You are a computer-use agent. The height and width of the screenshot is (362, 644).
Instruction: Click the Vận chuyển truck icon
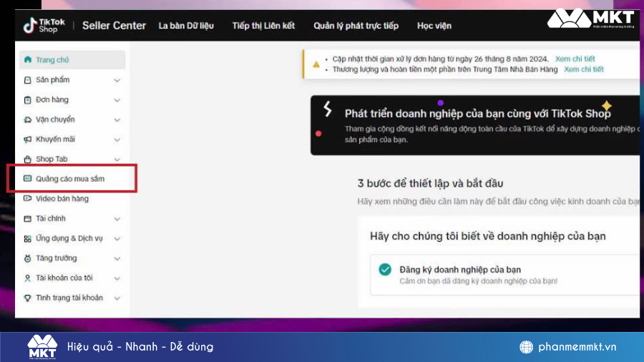(28, 119)
